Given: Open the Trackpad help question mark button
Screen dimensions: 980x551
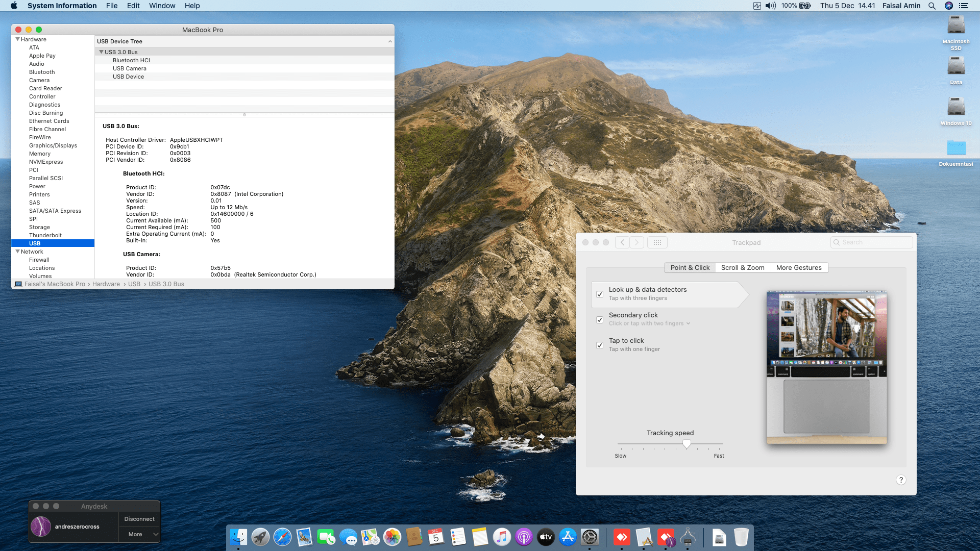Looking at the screenshot, I should tap(901, 480).
